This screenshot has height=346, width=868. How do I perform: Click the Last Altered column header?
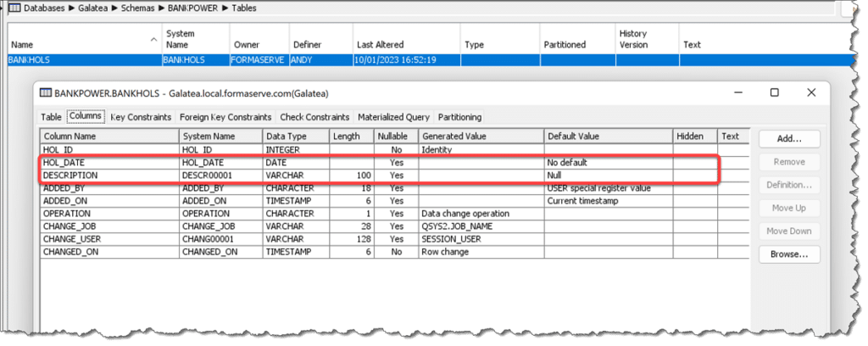(381, 45)
